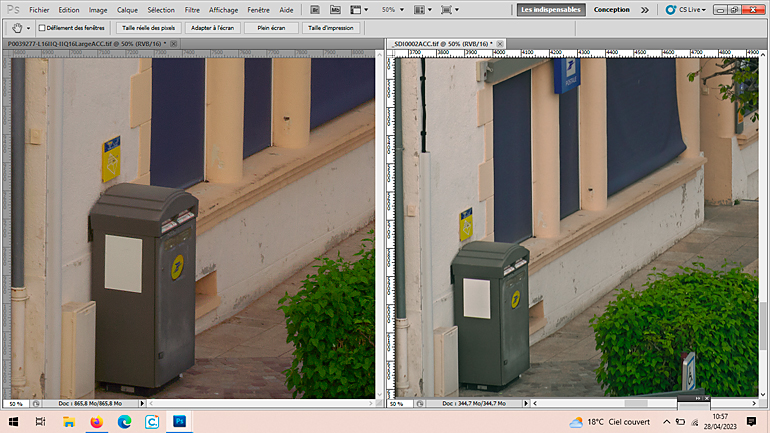Screen dimensions: 770x433
Task: Click right document horizontal scrollbar thumb
Action: pos(636,404)
